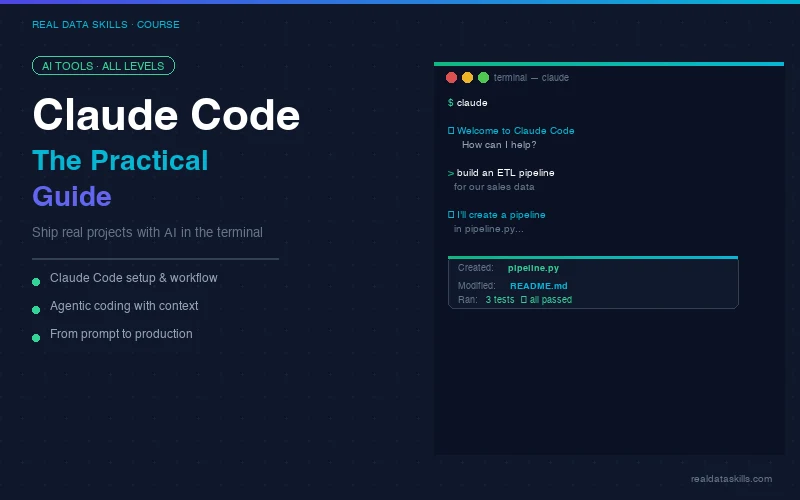Select the 'AI TOOLS · ALL LEVELS' badge
Image resolution: width=800 pixels, height=500 pixels.
[104, 66]
